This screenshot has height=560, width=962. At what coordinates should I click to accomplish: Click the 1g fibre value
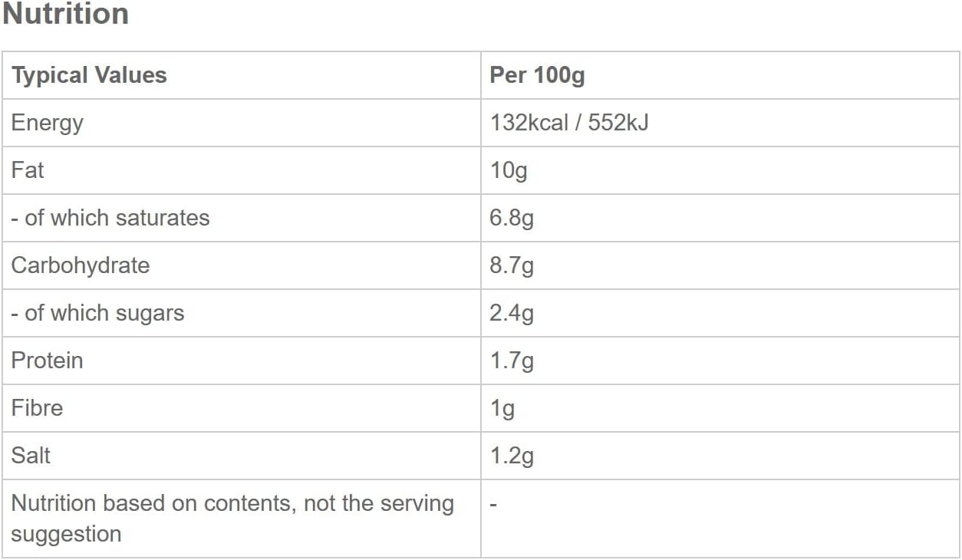click(502, 409)
